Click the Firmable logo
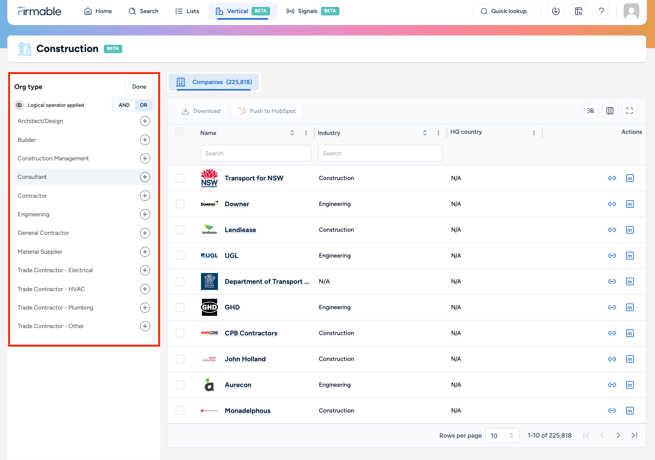 (39, 11)
